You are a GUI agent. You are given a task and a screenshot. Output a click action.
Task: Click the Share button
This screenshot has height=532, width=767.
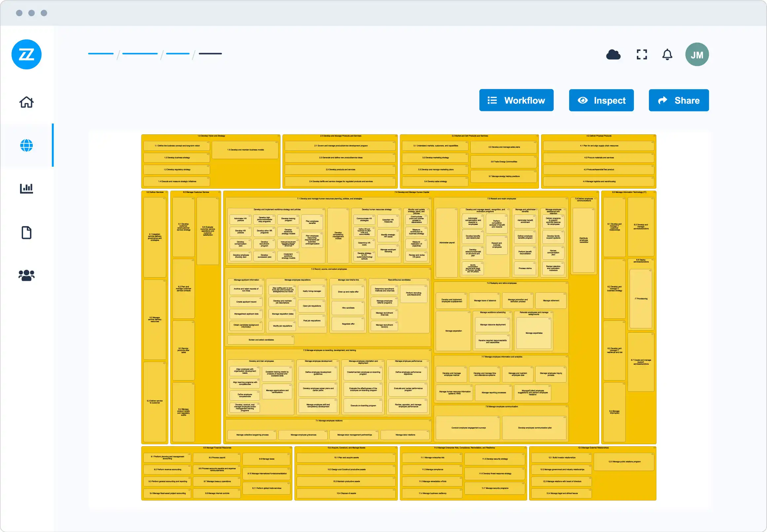click(678, 100)
